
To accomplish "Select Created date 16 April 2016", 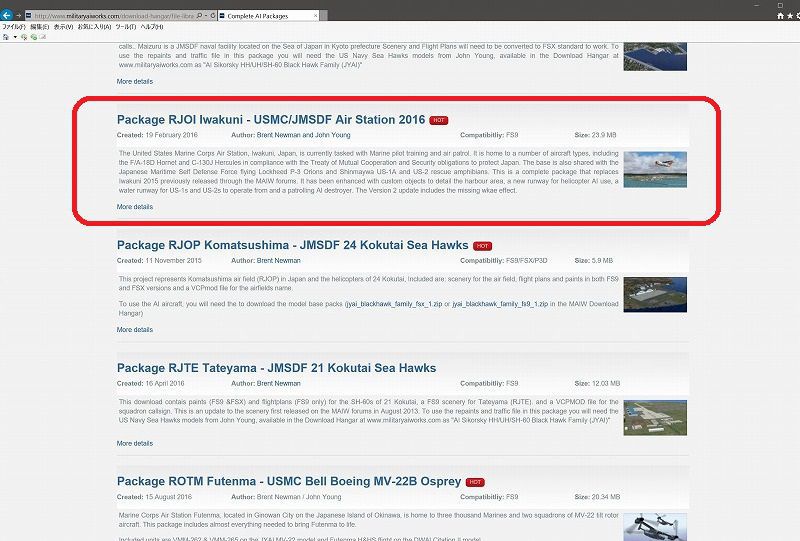I will point(165,383).
